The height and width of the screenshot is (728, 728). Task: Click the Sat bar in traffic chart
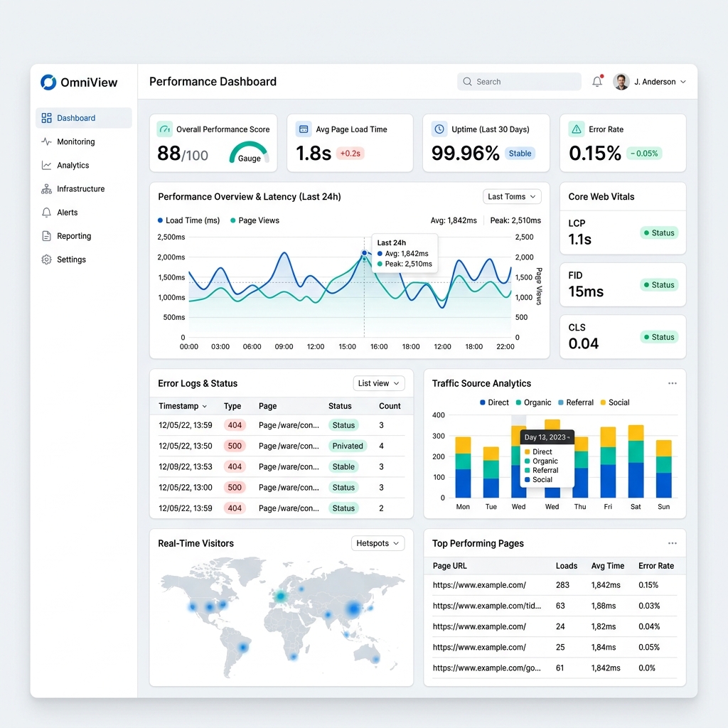click(636, 461)
